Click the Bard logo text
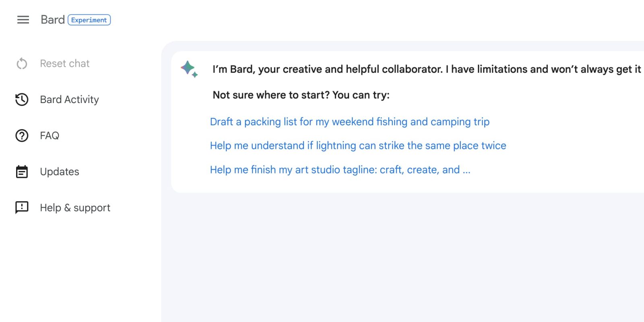This screenshot has width=644, height=322. click(53, 20)
